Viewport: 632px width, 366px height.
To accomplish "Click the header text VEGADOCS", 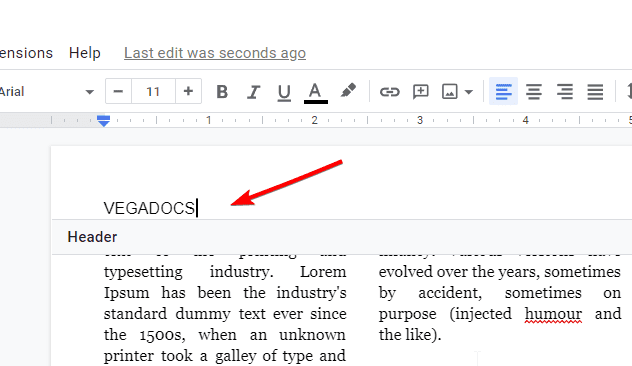I will point(149,208).
